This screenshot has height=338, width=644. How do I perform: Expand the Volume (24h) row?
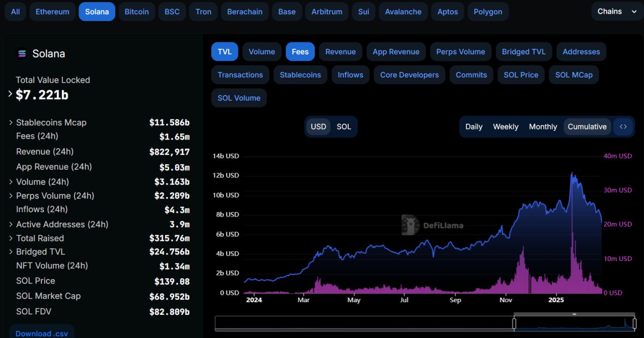click(11, 182)
